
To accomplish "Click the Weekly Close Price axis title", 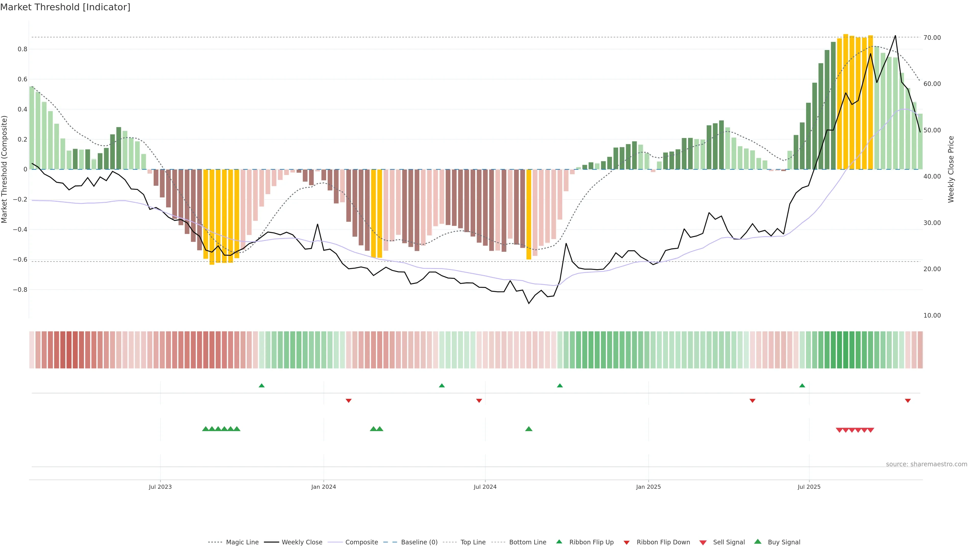I will pyautogui.click(x=951, y=169).
